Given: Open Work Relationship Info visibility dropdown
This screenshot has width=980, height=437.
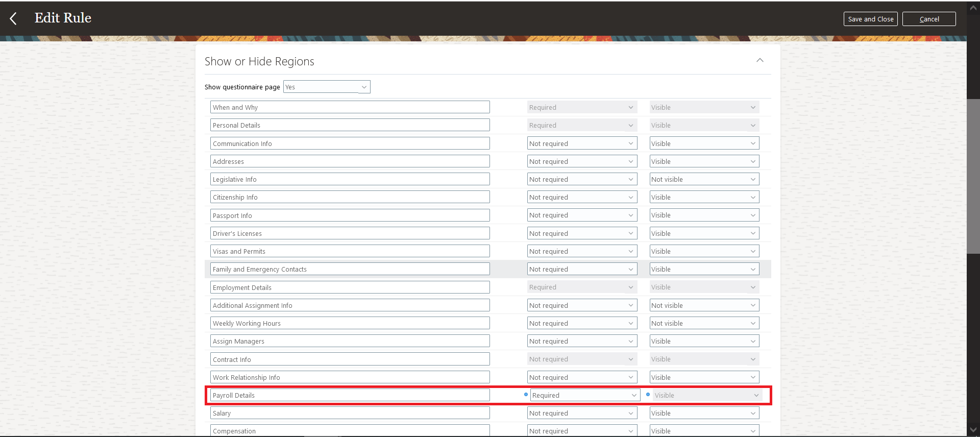Looking at the screenshot, I should [704, 377].
